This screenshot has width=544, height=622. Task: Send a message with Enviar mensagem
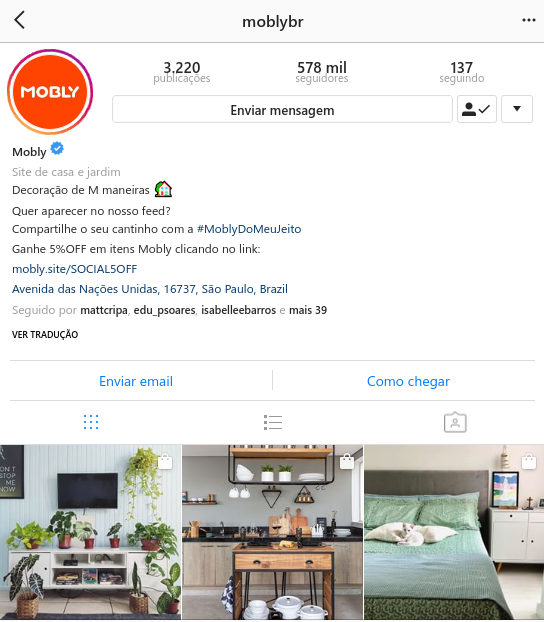pos(282,109)
